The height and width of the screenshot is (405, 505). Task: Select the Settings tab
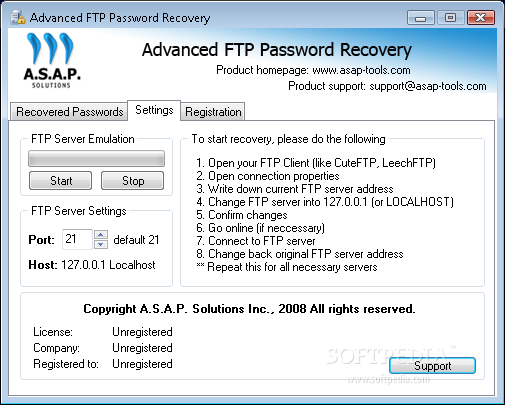[x=154, y=110]
